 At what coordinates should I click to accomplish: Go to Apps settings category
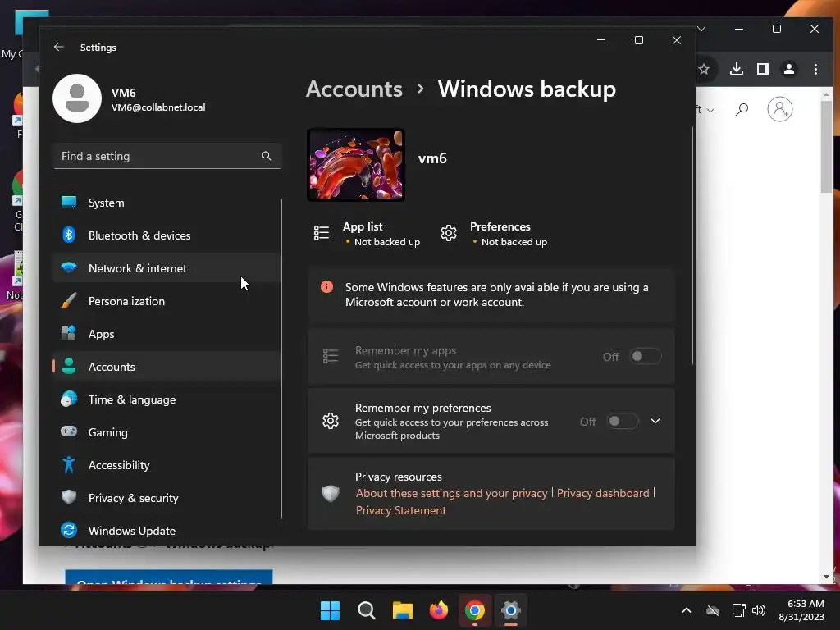[x=166, y=334]
